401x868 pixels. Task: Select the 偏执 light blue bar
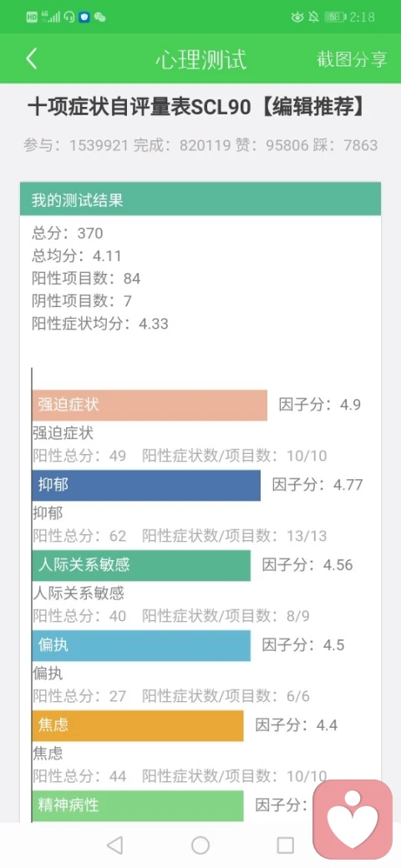click(x=141, y=645)
